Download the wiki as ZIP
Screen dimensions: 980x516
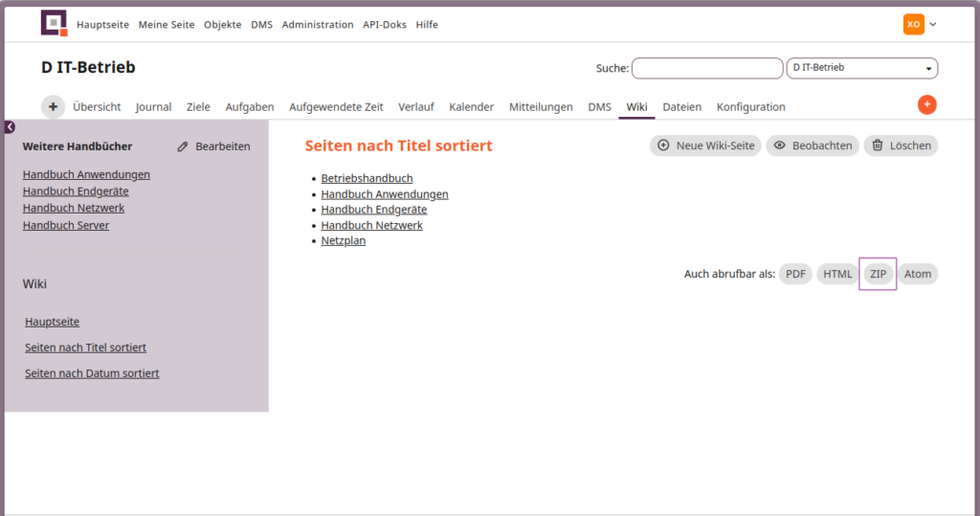(878, 274)
